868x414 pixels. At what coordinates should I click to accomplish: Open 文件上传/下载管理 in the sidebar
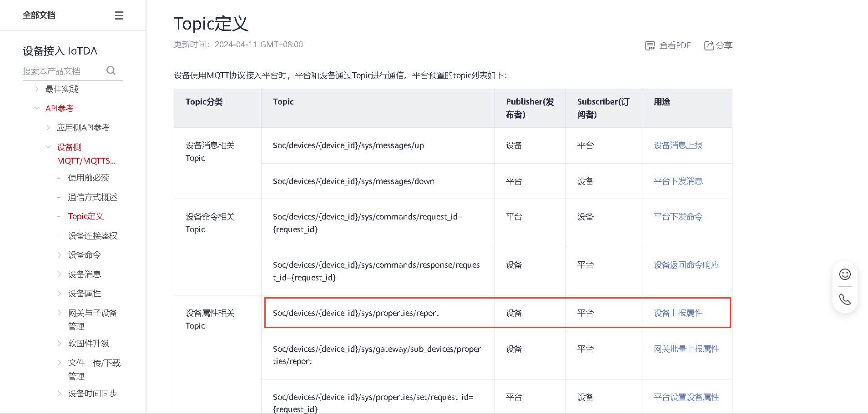(x=95, y=369)
